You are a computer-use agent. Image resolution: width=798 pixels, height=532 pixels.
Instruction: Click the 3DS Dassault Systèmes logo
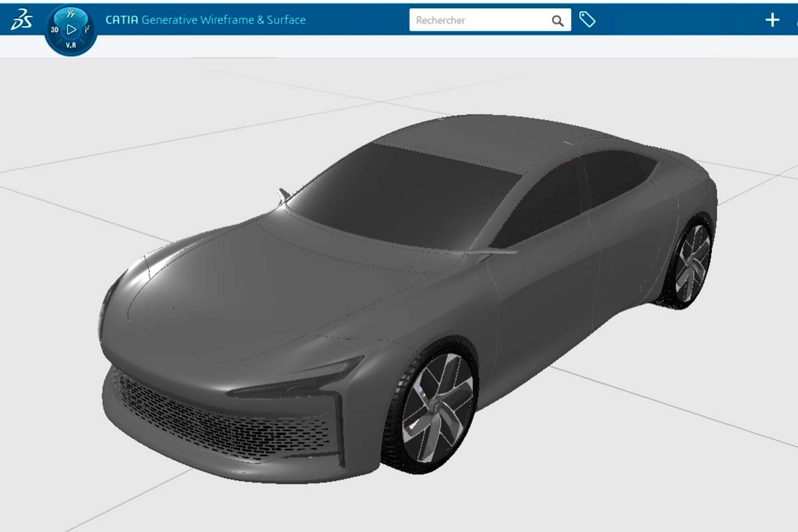[x=21, y=20]
